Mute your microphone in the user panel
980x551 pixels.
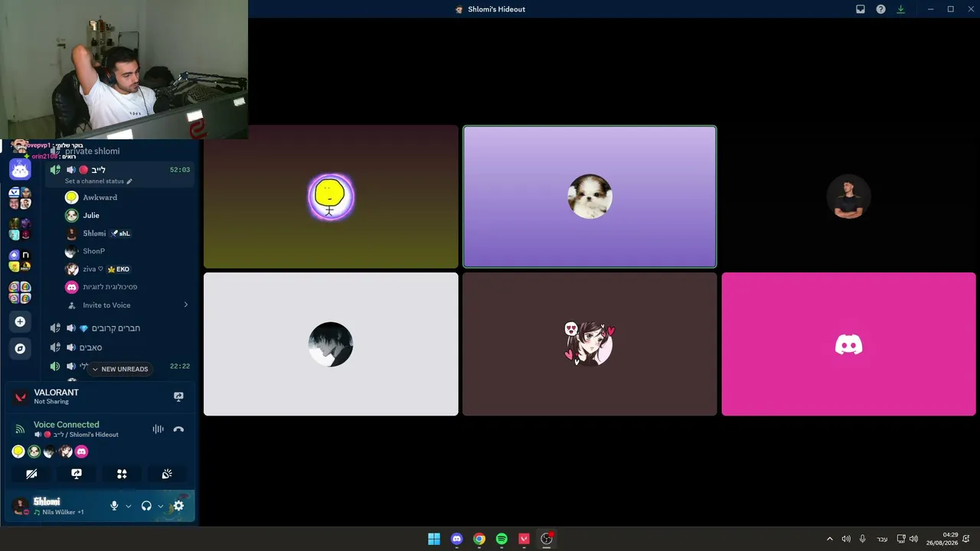click(x=114, y=506)
